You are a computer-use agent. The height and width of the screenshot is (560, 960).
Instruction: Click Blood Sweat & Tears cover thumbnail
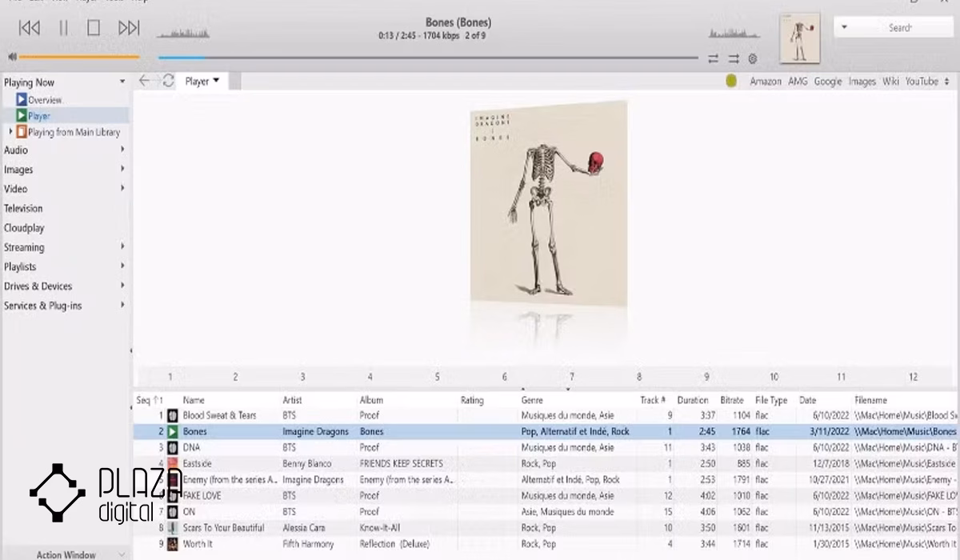coord(172,416)
